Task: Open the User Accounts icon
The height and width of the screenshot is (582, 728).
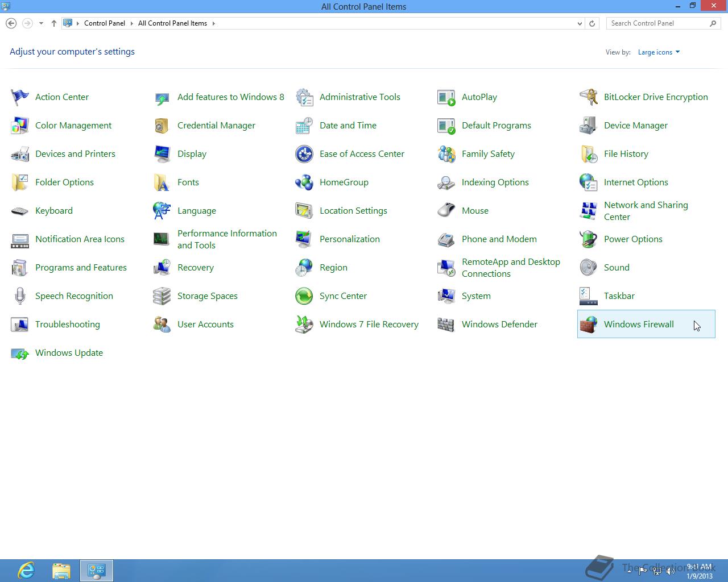Action: tap(162, 325)
